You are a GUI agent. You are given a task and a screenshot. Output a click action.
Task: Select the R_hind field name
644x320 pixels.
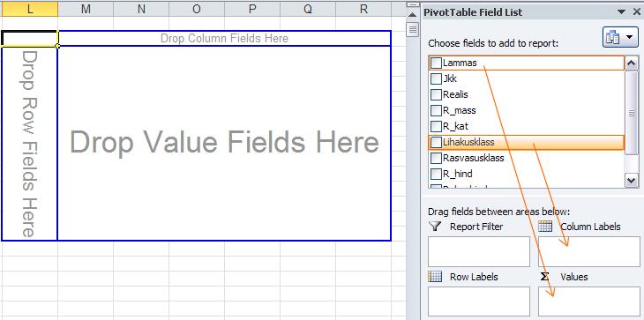point(457,174)
